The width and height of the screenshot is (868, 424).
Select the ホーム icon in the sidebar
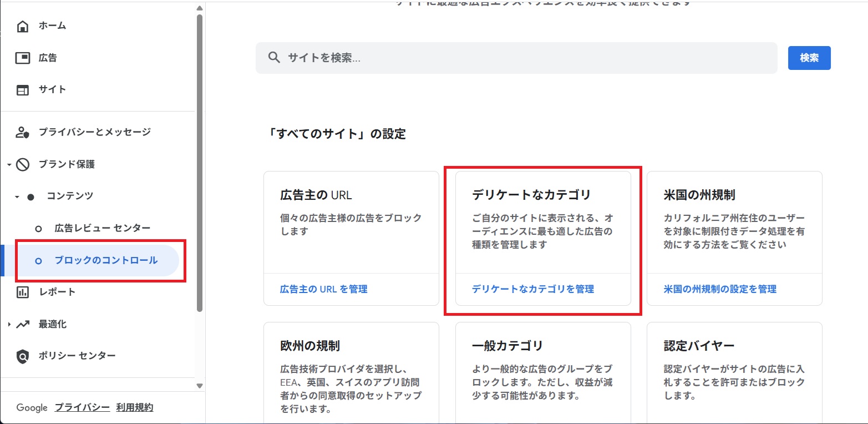[23, 25]
